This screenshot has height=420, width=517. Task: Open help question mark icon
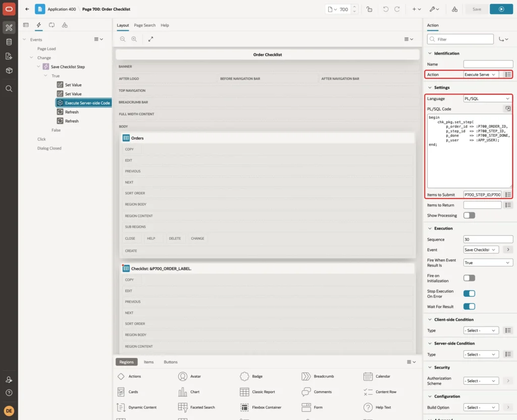pyautogui.click(x=9, y=393)
